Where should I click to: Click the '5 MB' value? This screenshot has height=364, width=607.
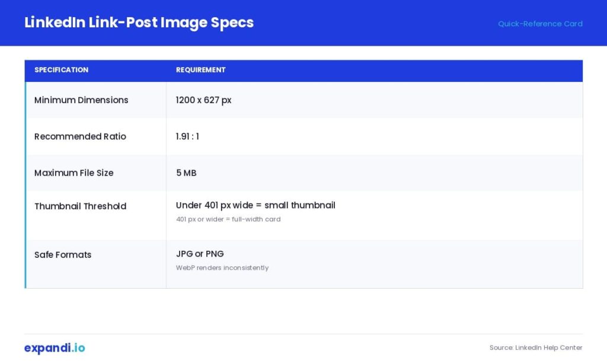click(186, 173)
